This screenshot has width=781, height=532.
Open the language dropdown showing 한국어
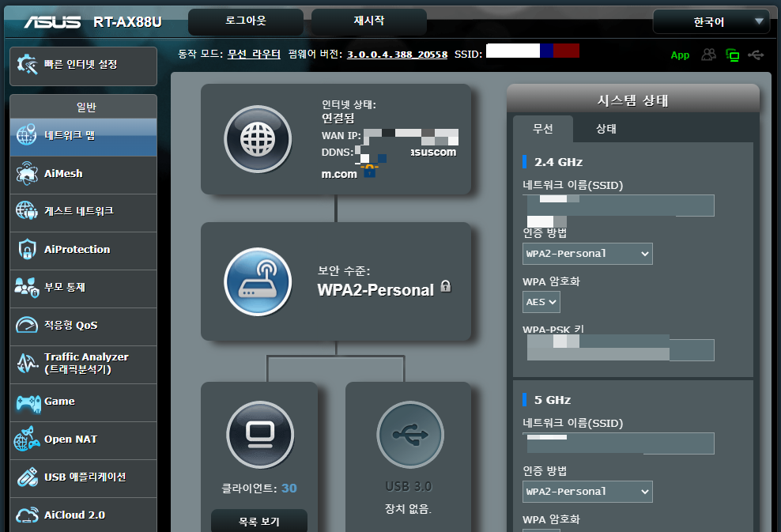click(711, 22)
